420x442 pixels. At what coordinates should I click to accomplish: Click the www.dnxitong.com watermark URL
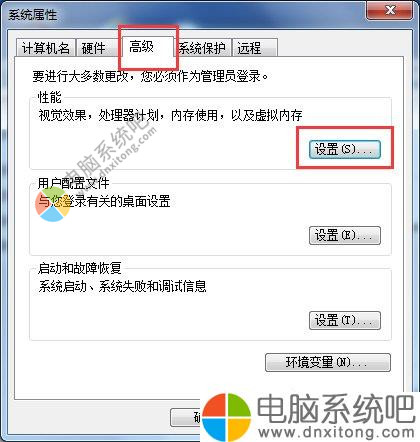pyautogui.click(x=337, y=432)
